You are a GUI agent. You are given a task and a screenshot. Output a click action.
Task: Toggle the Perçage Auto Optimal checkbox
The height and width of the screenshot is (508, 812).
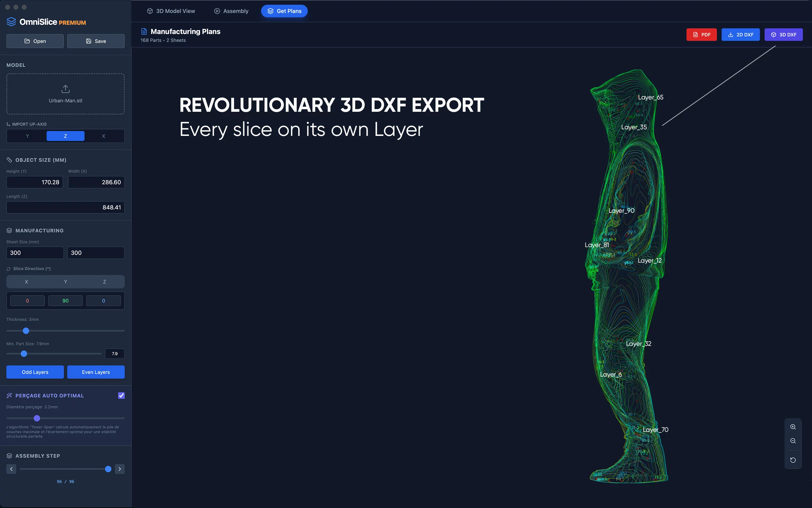click(x=121, y=396)
